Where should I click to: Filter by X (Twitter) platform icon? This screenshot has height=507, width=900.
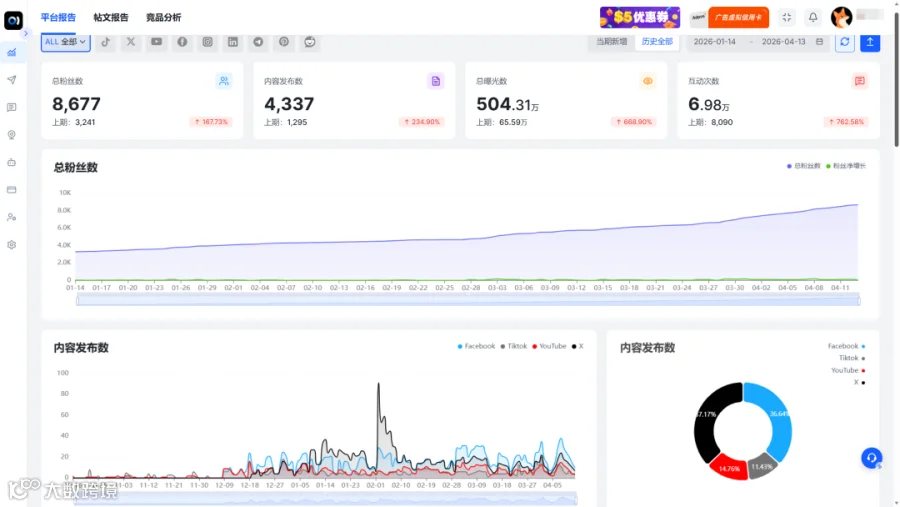131,42
